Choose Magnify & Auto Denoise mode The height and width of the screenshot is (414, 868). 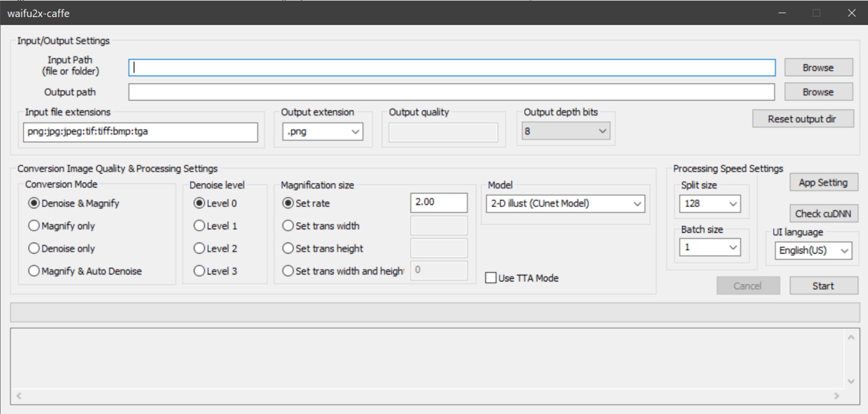click(x=85, y=271)
